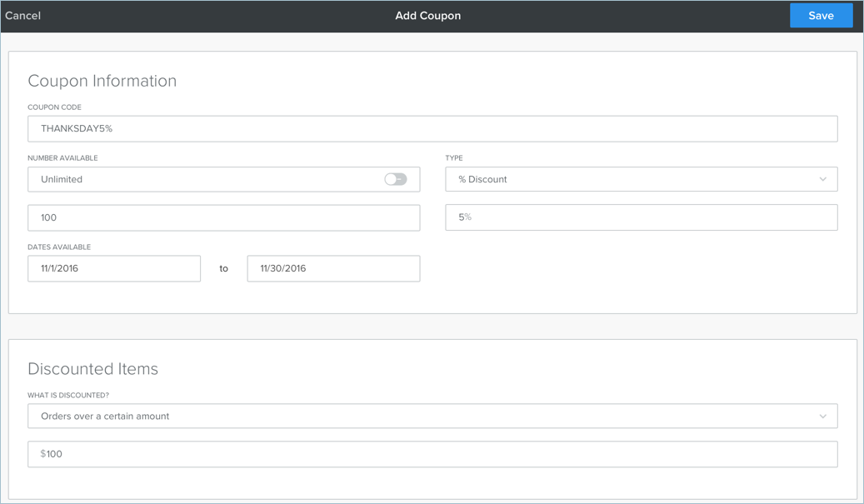Click the chevron on What Is Discounted dropdown
The height and width of the screenshot is (504, 864).
[822, 417]
